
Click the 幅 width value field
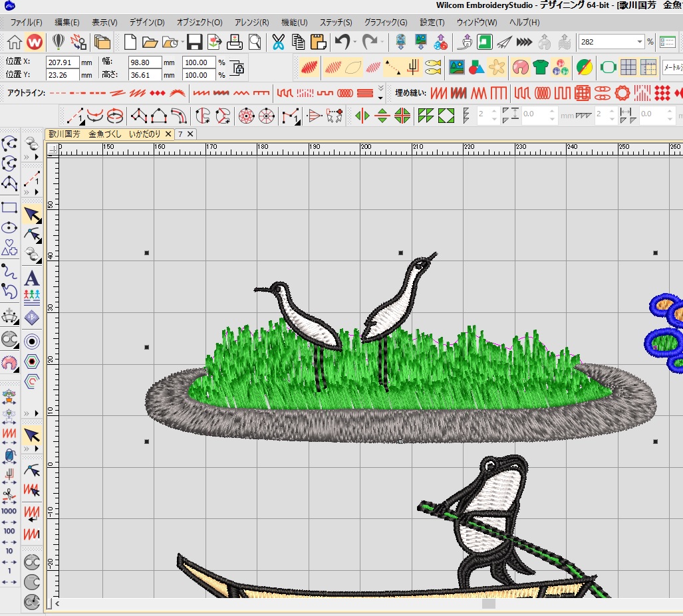pyautogui.click(x=144, y=62)
